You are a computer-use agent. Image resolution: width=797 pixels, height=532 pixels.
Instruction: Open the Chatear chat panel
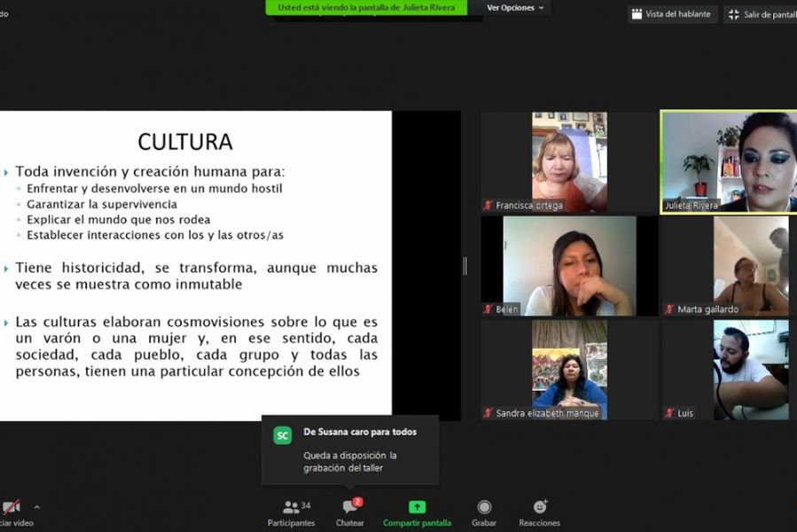tap(349, 513)
